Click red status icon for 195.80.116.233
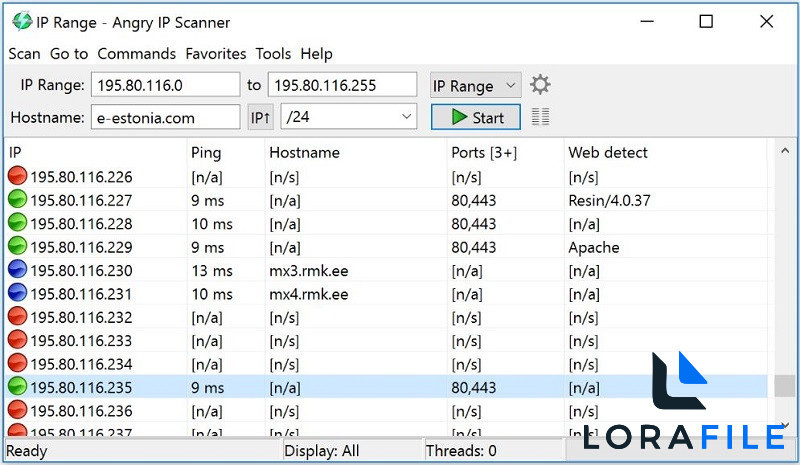The height and width of the screenshot is (465, 800). [x=17, y=340]
